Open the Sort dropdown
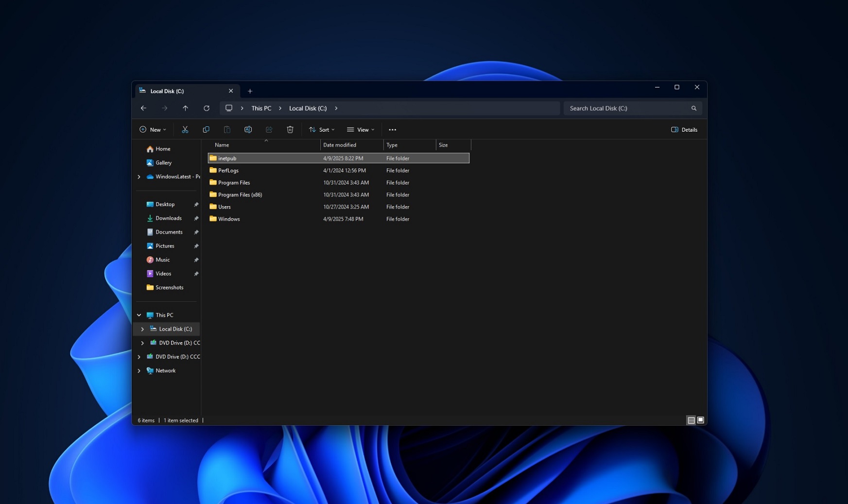The image size is (848, 504). point(321,129)
